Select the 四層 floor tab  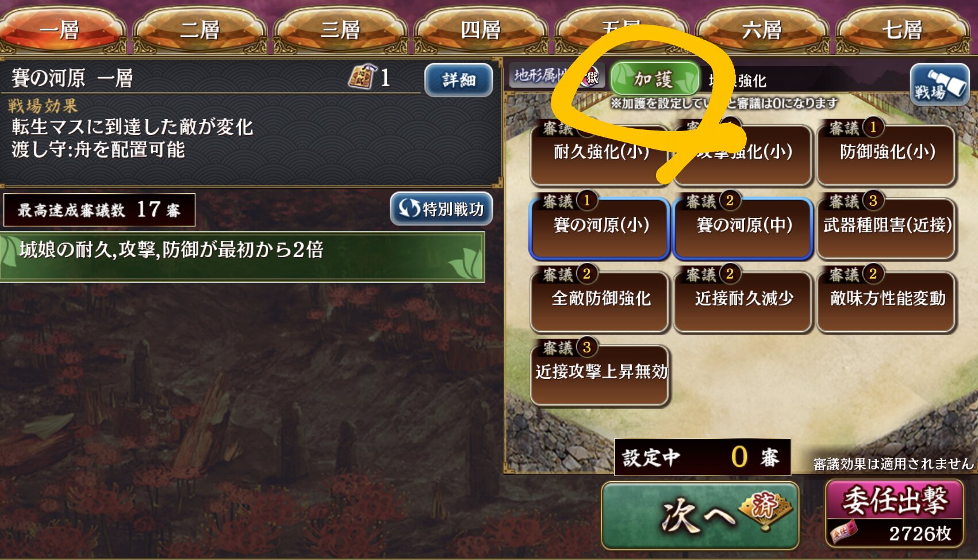481,30
